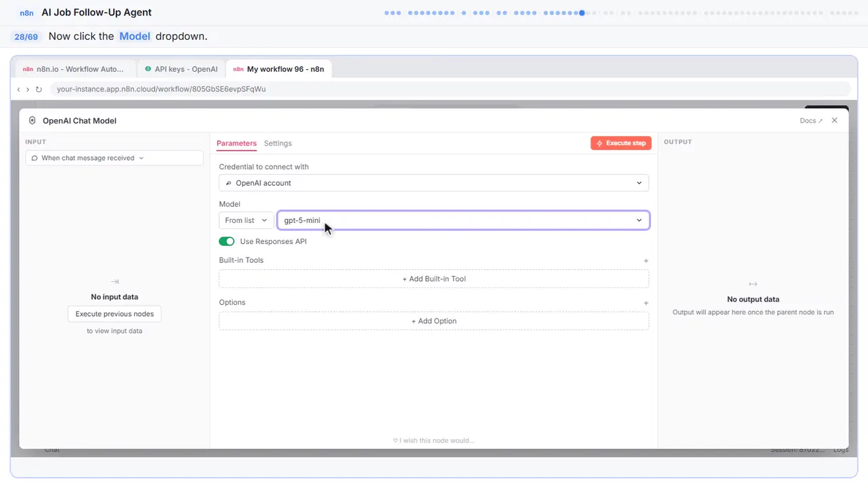868x488 pixels.
Task: Toggle the Use Responses API switch
Action: tap(226, 241)
